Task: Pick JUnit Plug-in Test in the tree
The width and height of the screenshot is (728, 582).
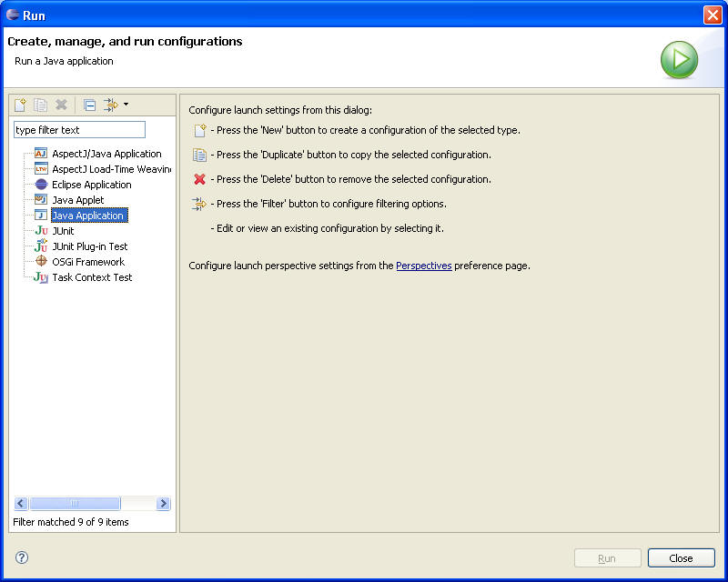Action: pos(89,246)
